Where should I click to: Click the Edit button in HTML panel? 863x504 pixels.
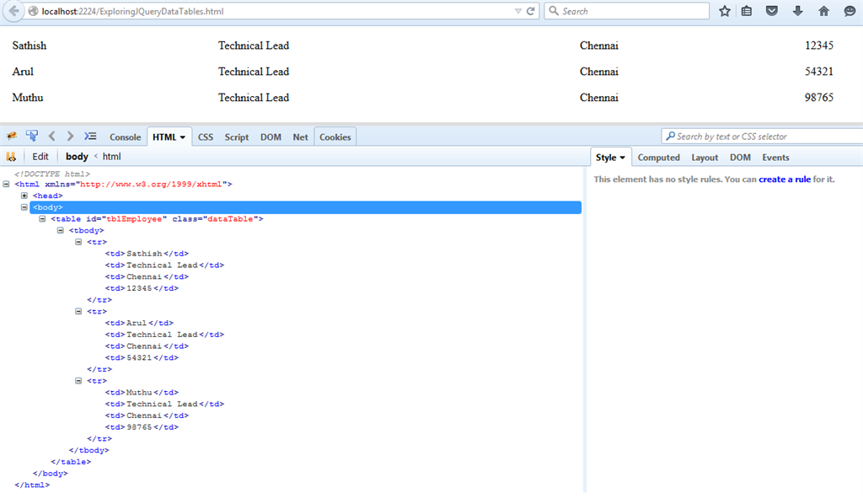tap(40, 157)
